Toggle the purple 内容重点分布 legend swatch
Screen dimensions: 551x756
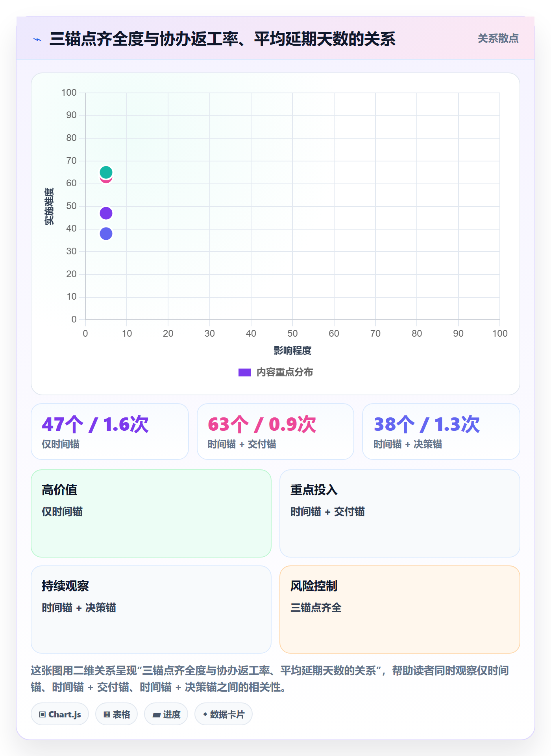click(x=244, y=372)
